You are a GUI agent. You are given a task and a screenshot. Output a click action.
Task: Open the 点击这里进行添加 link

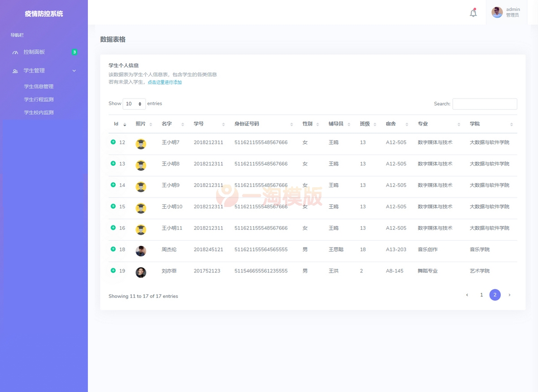165,82
